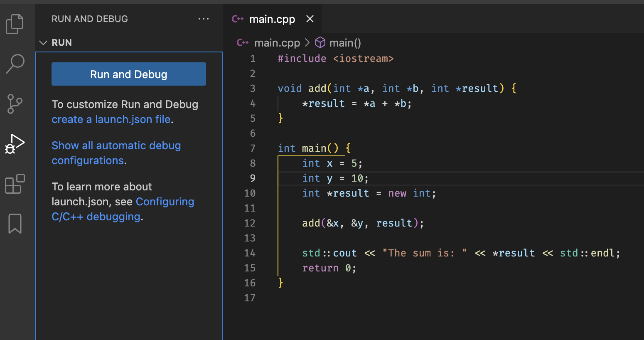
Task: Open the Search view icon
Action: tap(15, 64)
